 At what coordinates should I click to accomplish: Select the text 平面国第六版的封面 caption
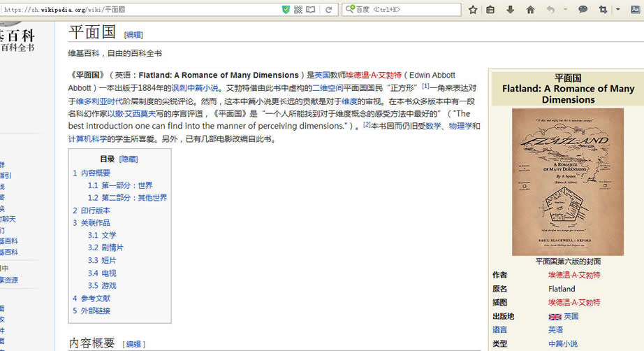click(x=568, y=262)
